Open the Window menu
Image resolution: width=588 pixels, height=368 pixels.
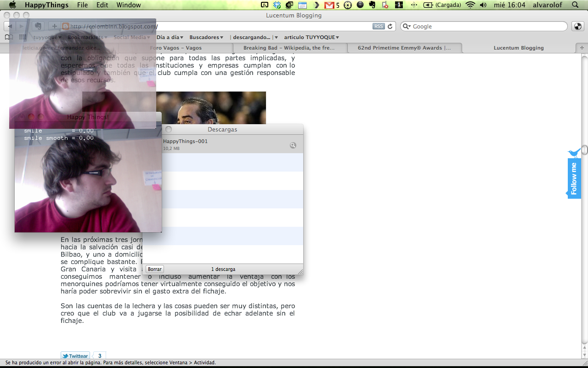tap(129, 5)
